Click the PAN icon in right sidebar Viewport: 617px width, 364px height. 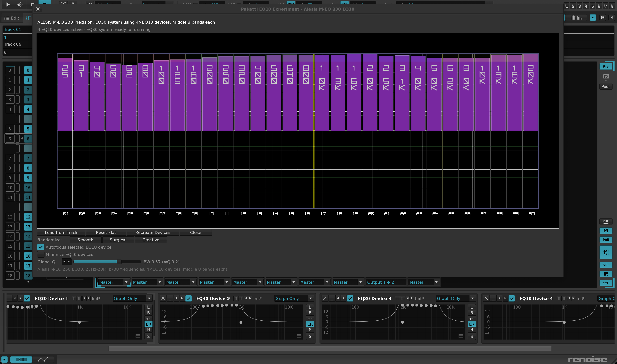(x=606, y=240)
